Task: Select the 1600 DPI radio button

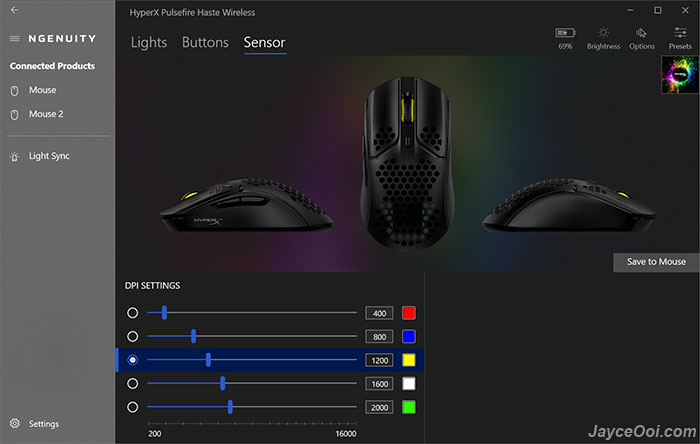Action: click(x=133, y=383)
